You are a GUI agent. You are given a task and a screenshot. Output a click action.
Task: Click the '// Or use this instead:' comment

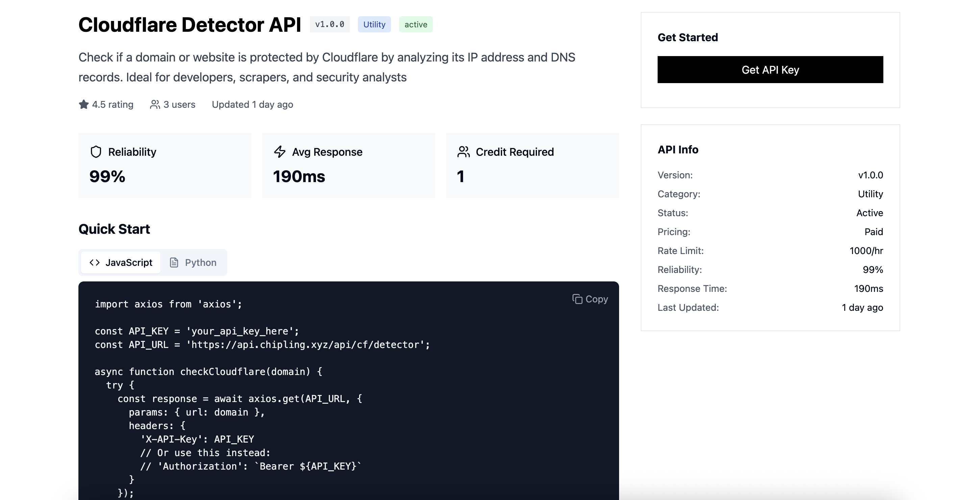[205, 452]
